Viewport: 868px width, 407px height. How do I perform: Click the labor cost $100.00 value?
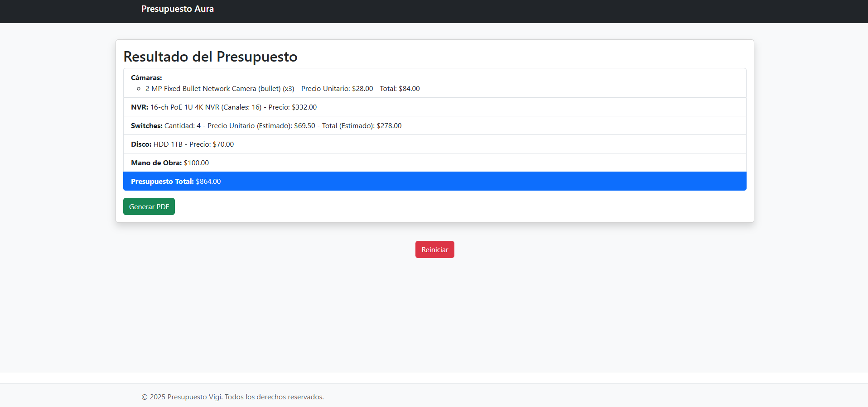tap(196, 163)
